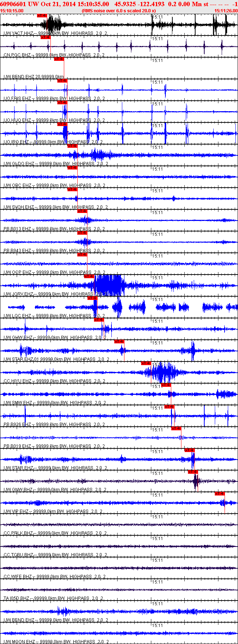Click the red pick flag on UW JORV trace
Viewport: 238px width, 644px height.
[x=89, y=276]
